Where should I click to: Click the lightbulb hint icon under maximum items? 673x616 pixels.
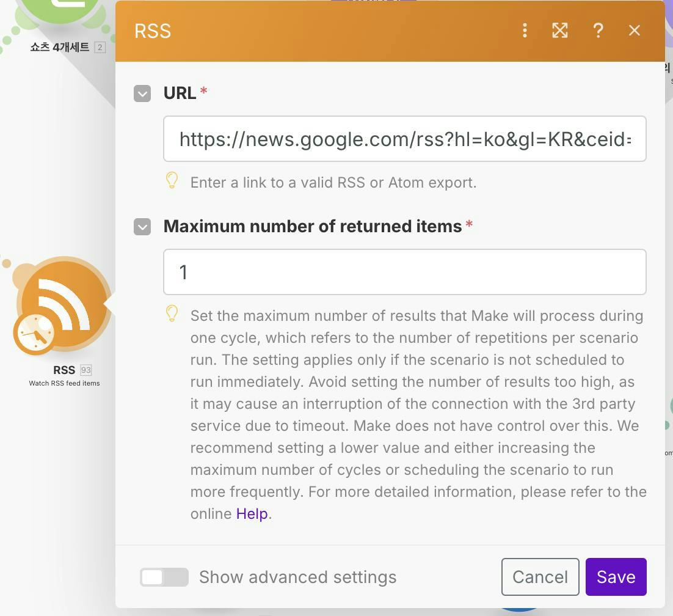pyautogui.click(x=172, y=313)
